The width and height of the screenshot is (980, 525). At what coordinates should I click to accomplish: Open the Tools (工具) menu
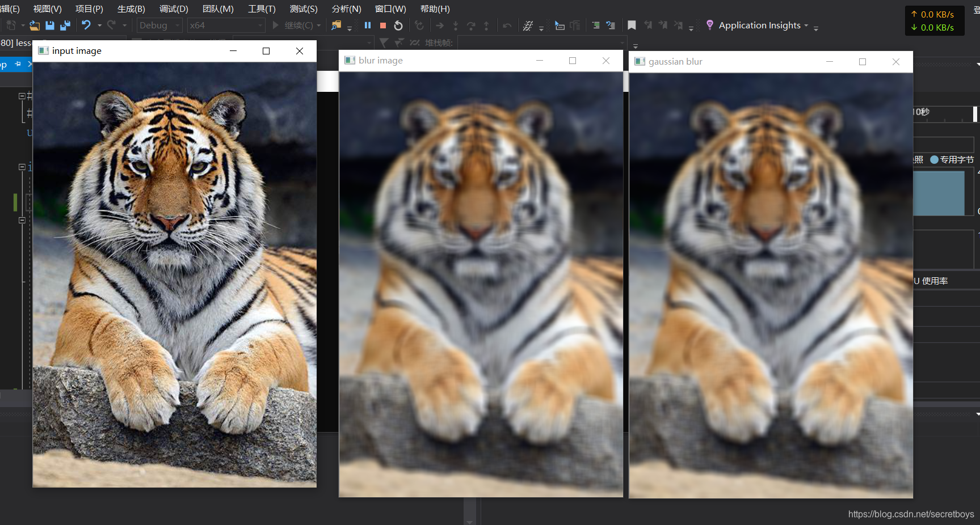262,9
